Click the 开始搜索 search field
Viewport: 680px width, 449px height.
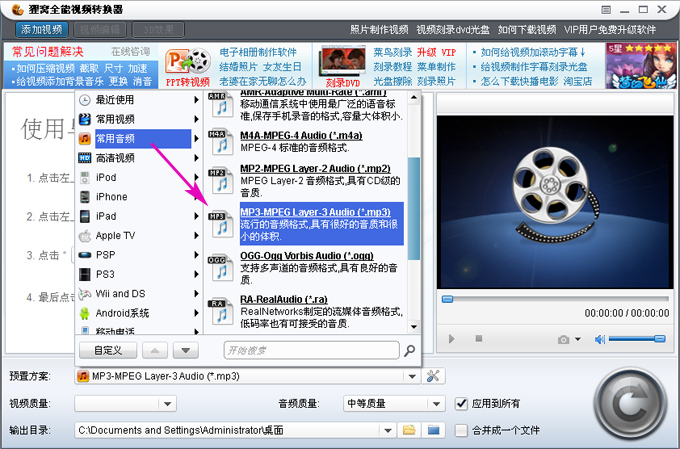311,351
